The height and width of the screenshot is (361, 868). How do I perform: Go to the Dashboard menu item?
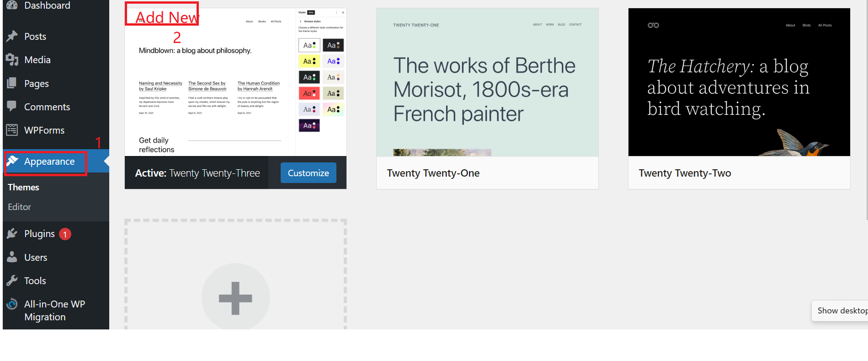click(47, 5)
